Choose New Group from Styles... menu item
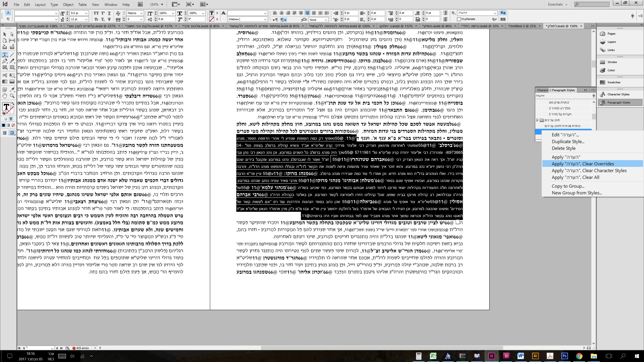644x362 pixels. click(x=577, y=193)
